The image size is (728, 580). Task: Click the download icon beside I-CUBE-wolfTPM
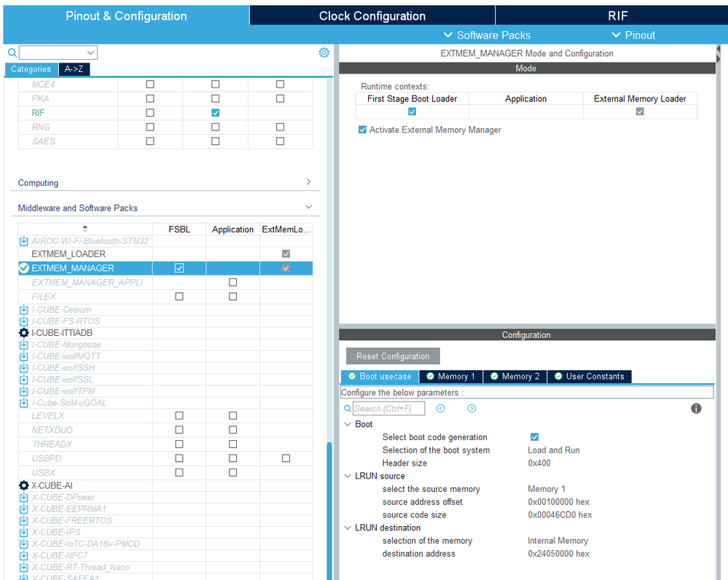tap(23, 391)
